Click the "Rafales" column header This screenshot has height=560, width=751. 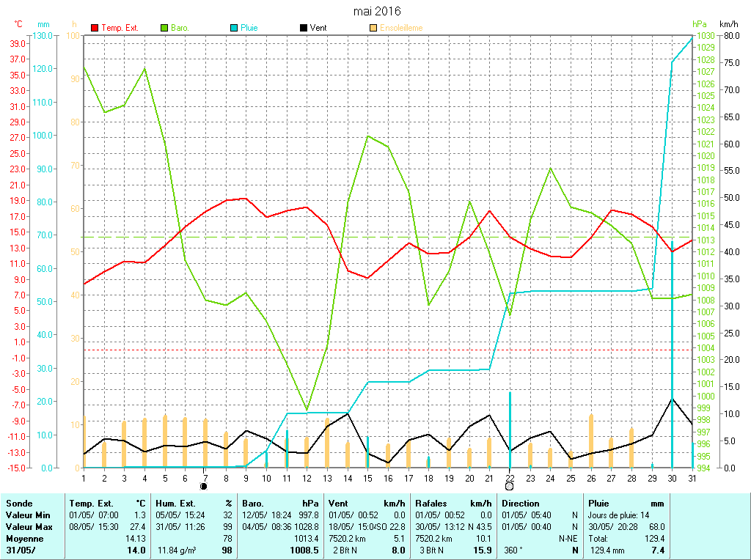pos(431,504)
